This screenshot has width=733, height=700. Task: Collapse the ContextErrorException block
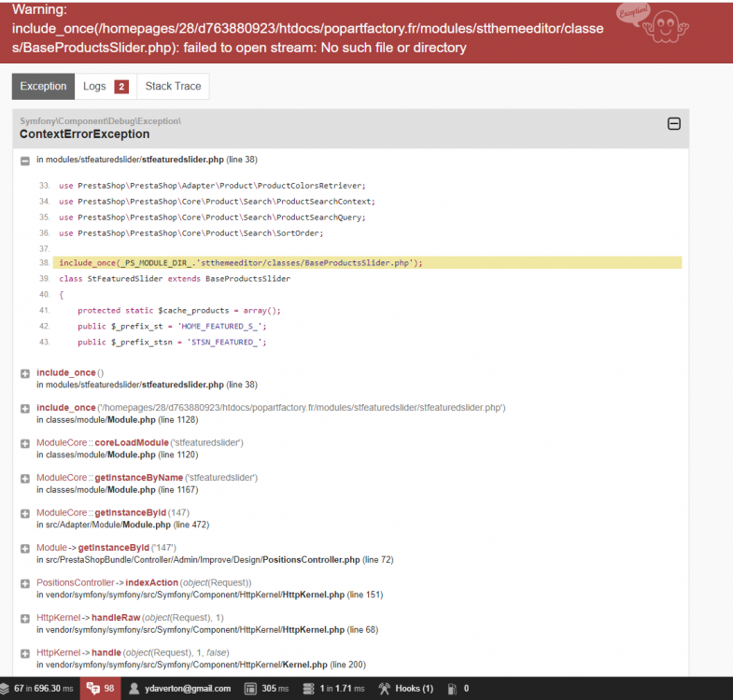coord(673,124)
